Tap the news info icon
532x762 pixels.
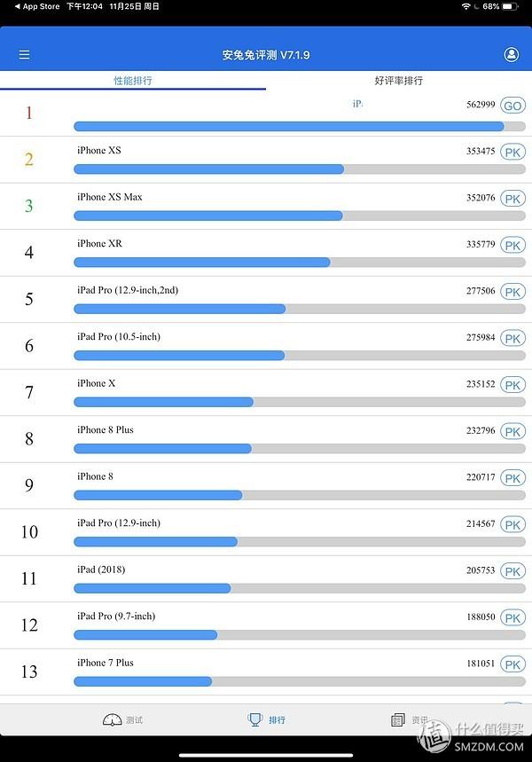pyautogui.click(x=398, y=719)
